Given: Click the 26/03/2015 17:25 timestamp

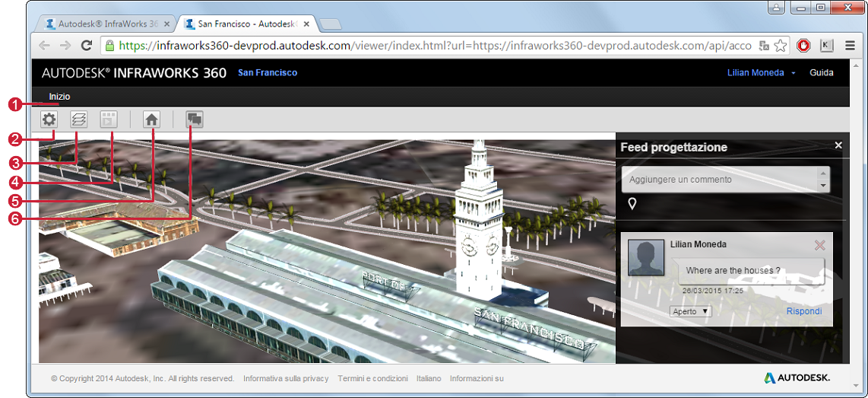Looking at the screenshot, I should click(x=712, y=290).
